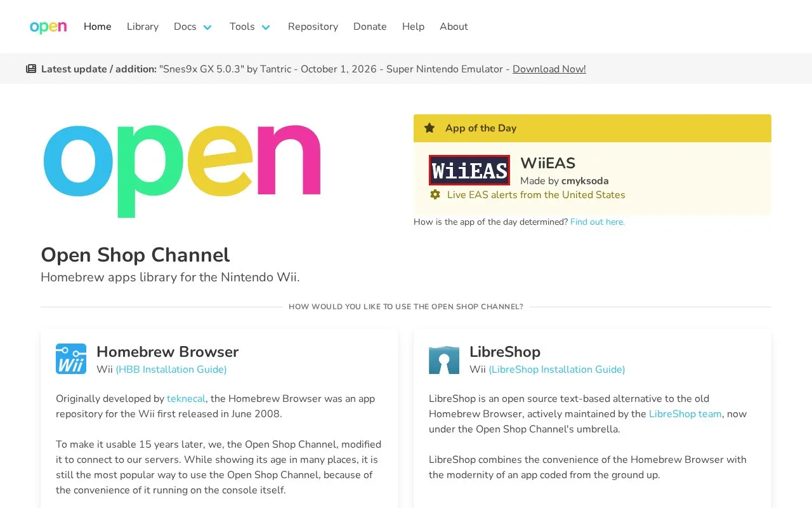The width and height of the screenshot is (812, 508).
Task: Open the Tools menu item
Action: pos(242,27)
